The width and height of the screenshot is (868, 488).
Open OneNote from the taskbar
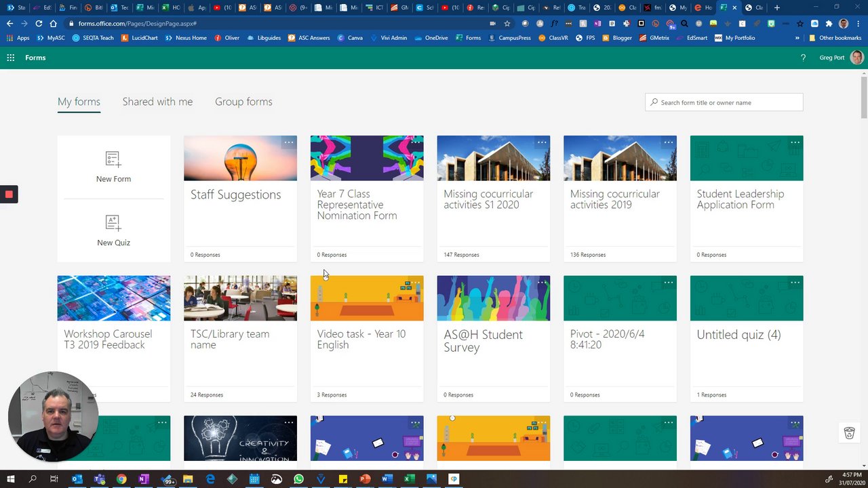click(143, 479)
